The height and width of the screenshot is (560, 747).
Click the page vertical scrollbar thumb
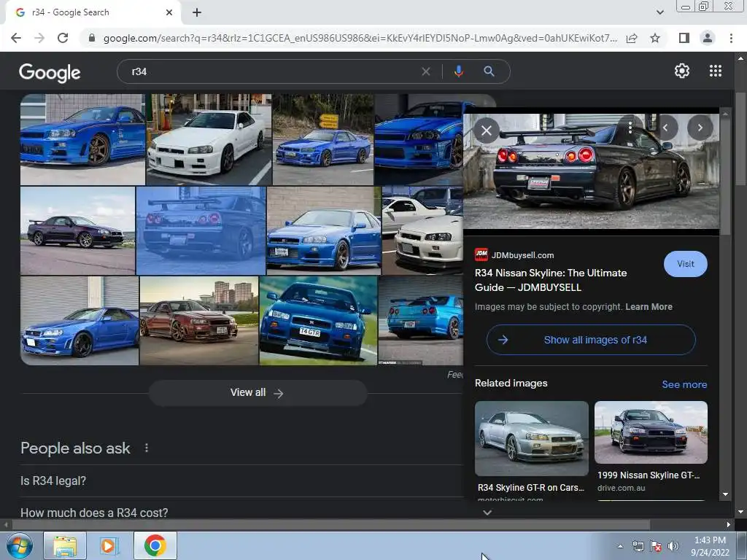pyautogui.click(x=740, y=138)
